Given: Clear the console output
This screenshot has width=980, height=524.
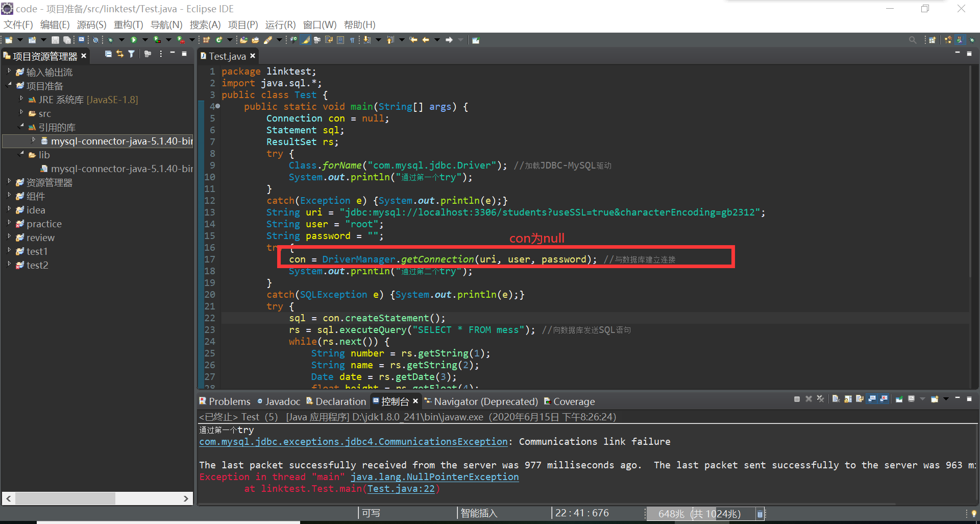Looking at the screenshot, I should (x=836, y=399).
